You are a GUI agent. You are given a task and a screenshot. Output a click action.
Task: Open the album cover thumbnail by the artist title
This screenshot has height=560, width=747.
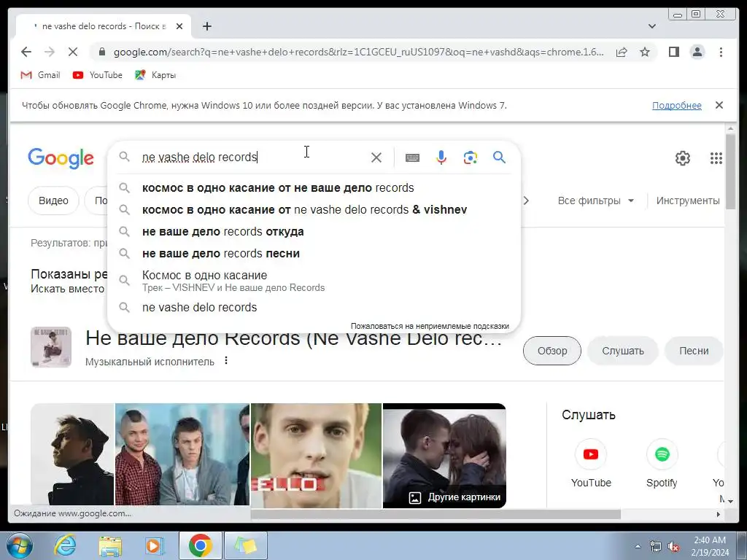51,347
